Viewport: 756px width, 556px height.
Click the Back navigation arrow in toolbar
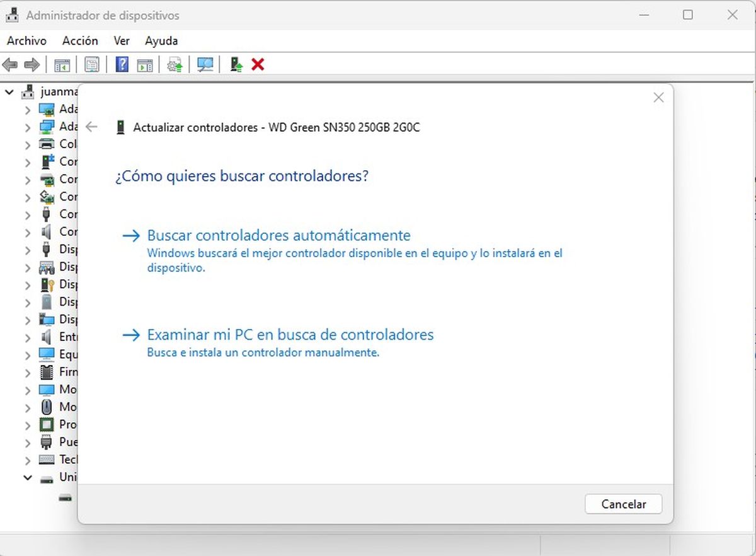(10, 64)
